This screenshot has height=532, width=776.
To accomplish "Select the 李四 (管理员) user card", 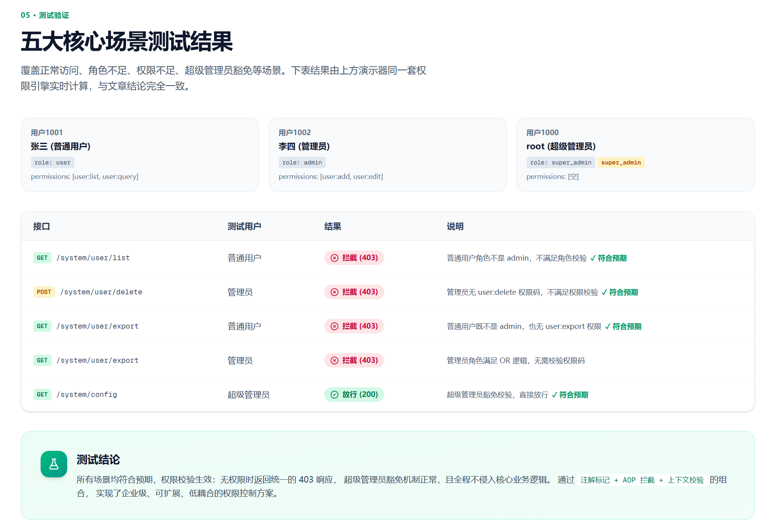I will point(388,155).
